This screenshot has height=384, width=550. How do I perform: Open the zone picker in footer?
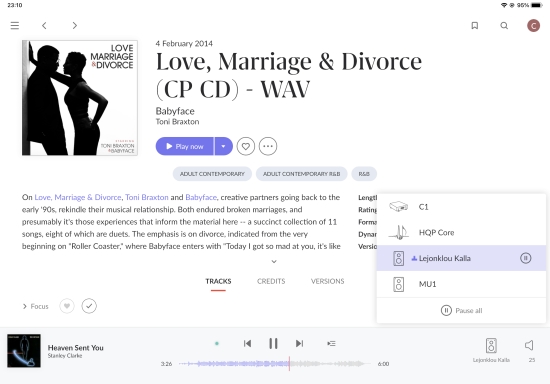pyautogui.click(x=491, y=350)
